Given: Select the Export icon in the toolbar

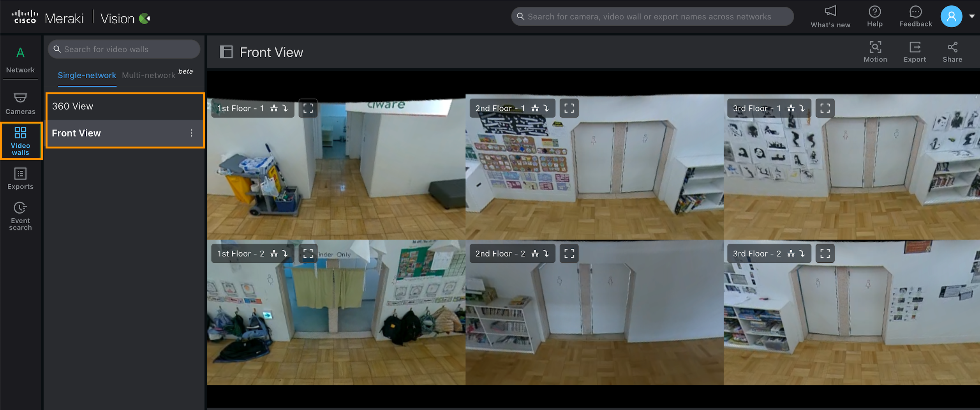Looking at the screenshot, I should pyautogui.click(x=915, y=52).
